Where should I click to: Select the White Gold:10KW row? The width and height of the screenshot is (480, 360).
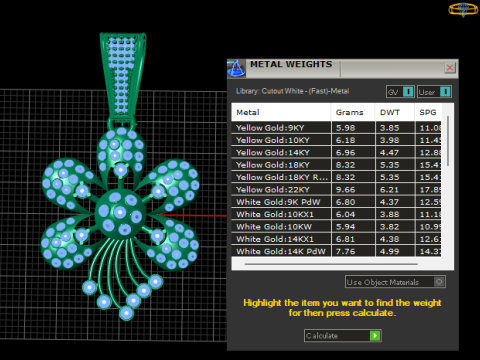tap(336, 226)
